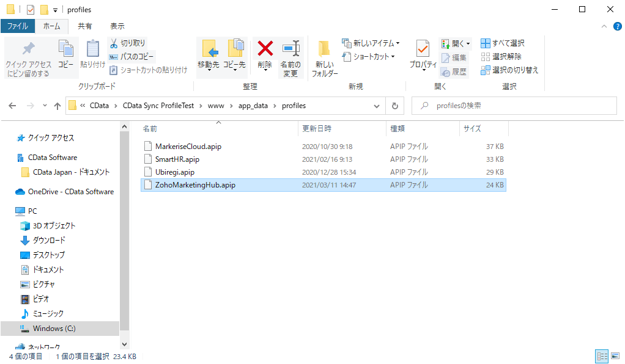Click the profilesの検索 search box
625x364 pixels.
tap(514, 106)
